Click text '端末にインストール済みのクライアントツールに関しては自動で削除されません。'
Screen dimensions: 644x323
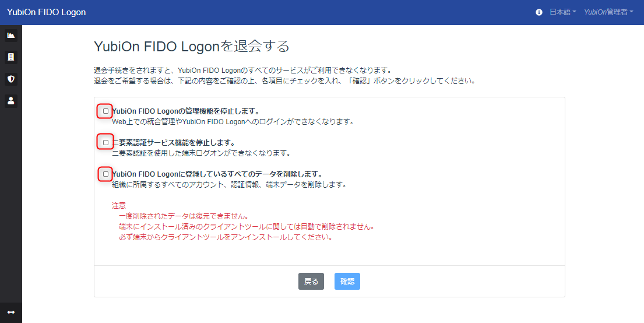point(247,227)
